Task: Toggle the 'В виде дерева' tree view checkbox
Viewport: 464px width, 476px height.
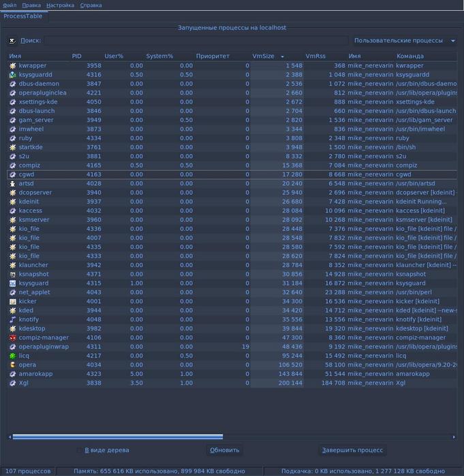Action: click(80, 450)
